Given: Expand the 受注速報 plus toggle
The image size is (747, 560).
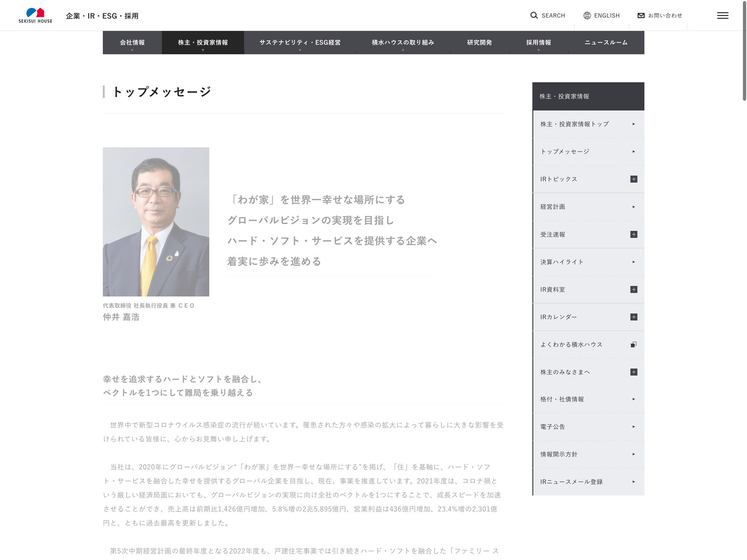Looking at the screenshot, I should tap(634, 234).
